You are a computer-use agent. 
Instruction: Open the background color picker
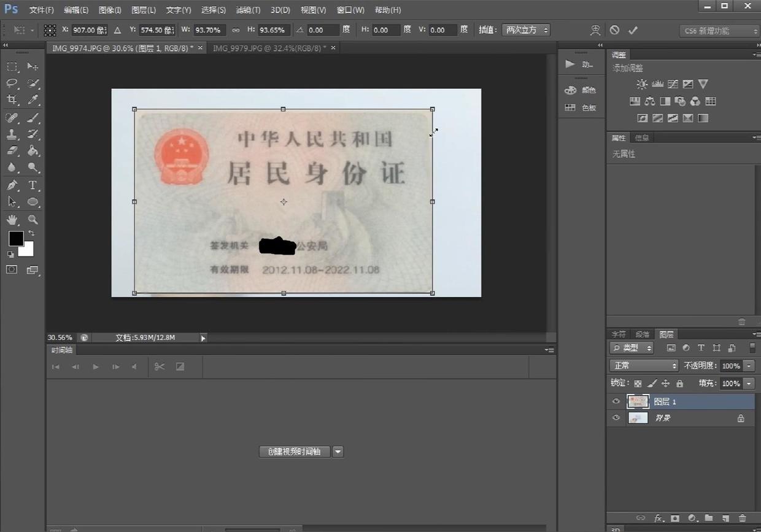(x=28, y=250)
